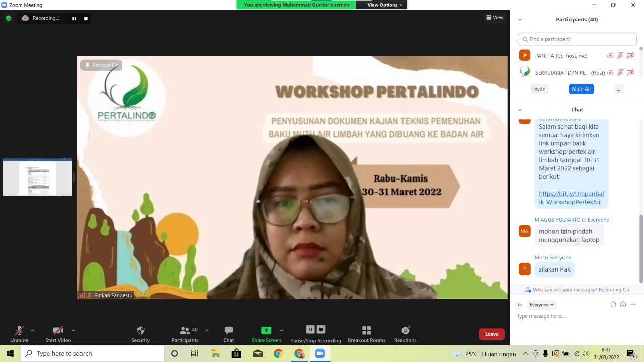Pause the recording in the top bar
Image resolution: width=644 pixels, height=362 pixels.
74,19
